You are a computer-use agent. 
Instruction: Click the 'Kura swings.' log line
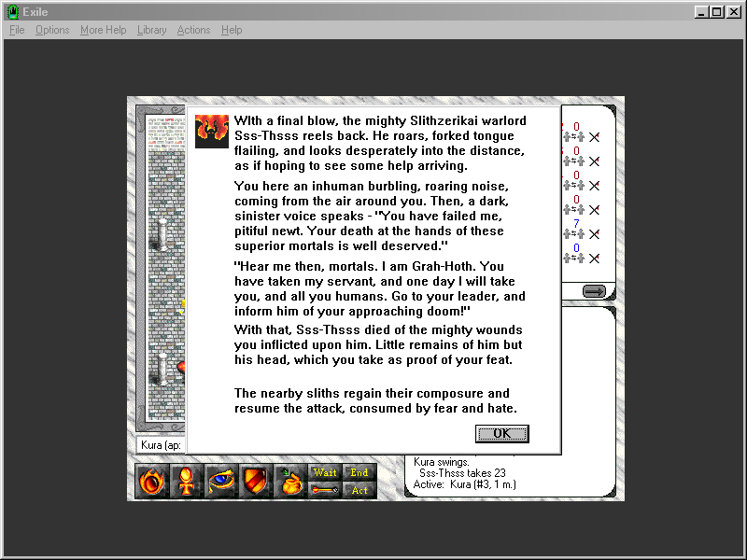441,462
